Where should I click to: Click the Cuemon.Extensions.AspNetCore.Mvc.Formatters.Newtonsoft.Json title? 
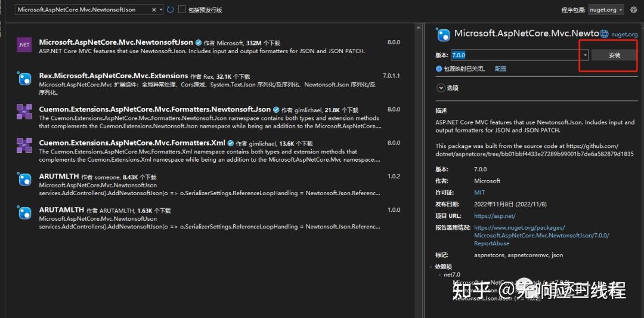155,109
